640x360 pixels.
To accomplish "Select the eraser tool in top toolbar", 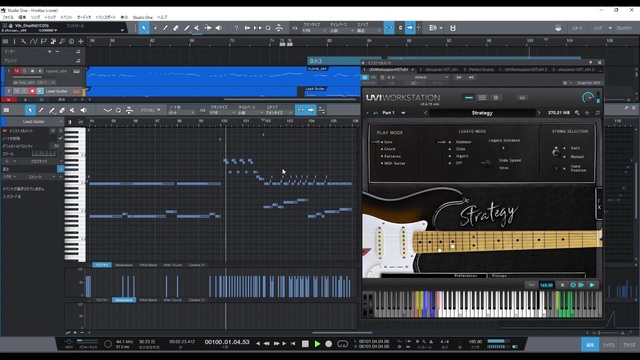I will pyautogui.click(x=176, y=28).
